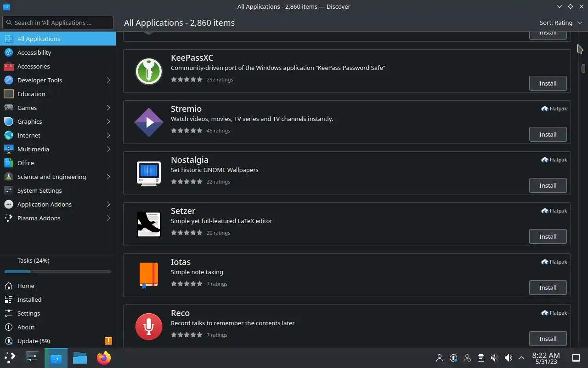The height and width of the screenshot is (368, 588).
Task: Click the system settings taskbar icon
Action: [32, 357]
